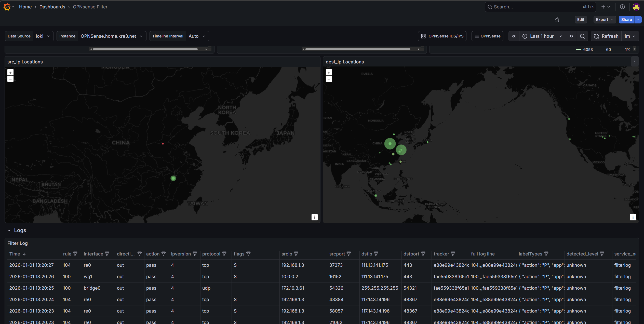Screen dimensions: 644x324
Task: Shift time range forward with double-right arrow
Action: click(x=571, y=36)
